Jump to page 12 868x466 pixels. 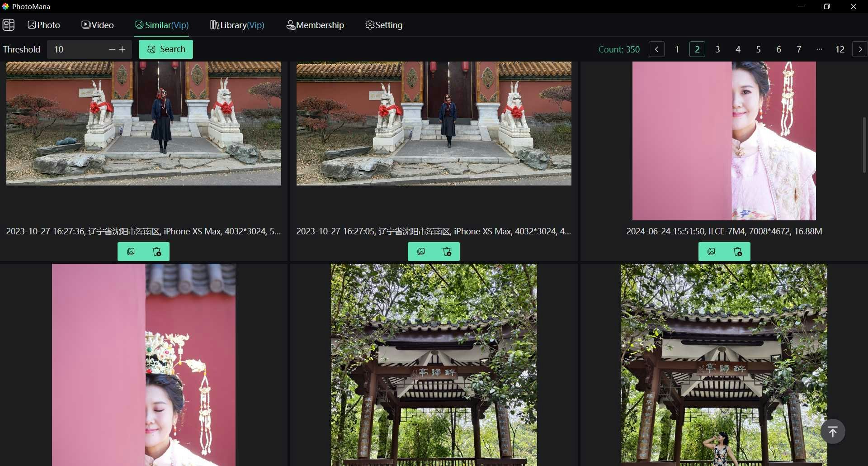click(x=840, y=49)
